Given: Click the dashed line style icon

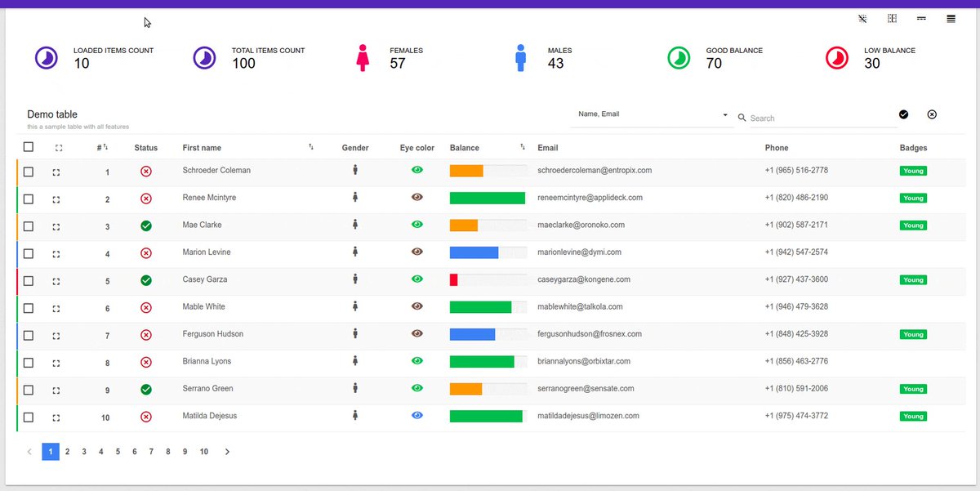Looking at the screenshot, I should coord(921,19).
